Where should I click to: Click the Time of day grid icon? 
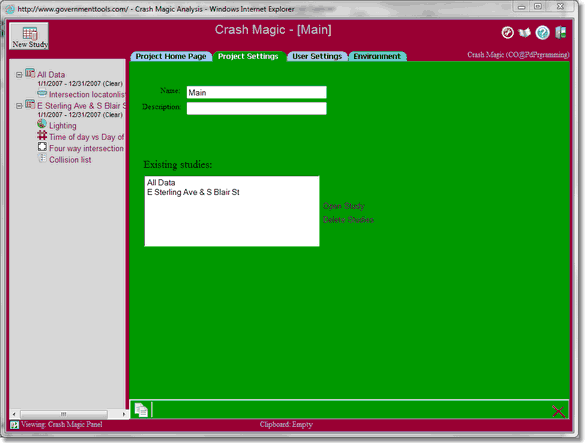(x=42, y=135)
